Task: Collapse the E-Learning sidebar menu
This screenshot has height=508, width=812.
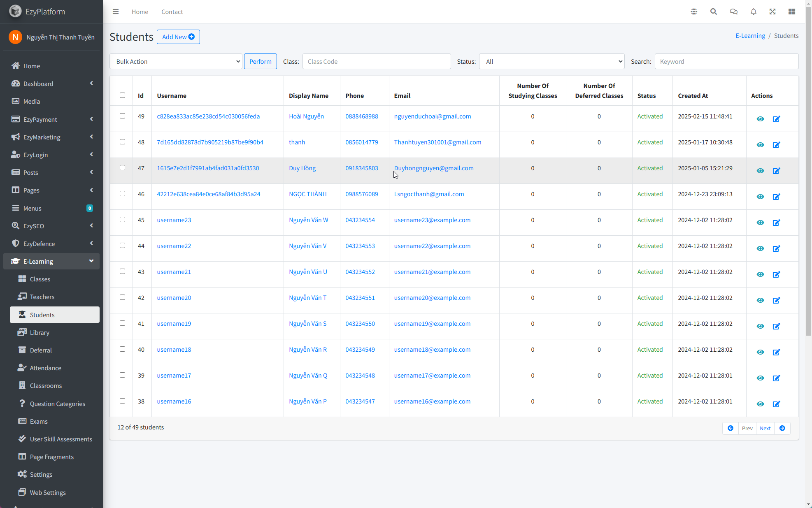Action: pos(51,261)
